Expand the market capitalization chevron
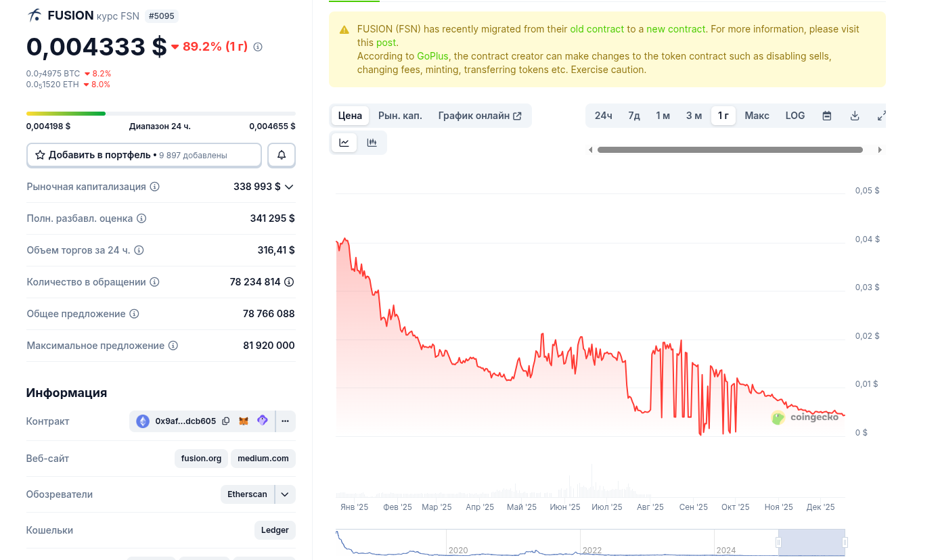This screenshot has width=938, height=560. [x=289, y=187]
